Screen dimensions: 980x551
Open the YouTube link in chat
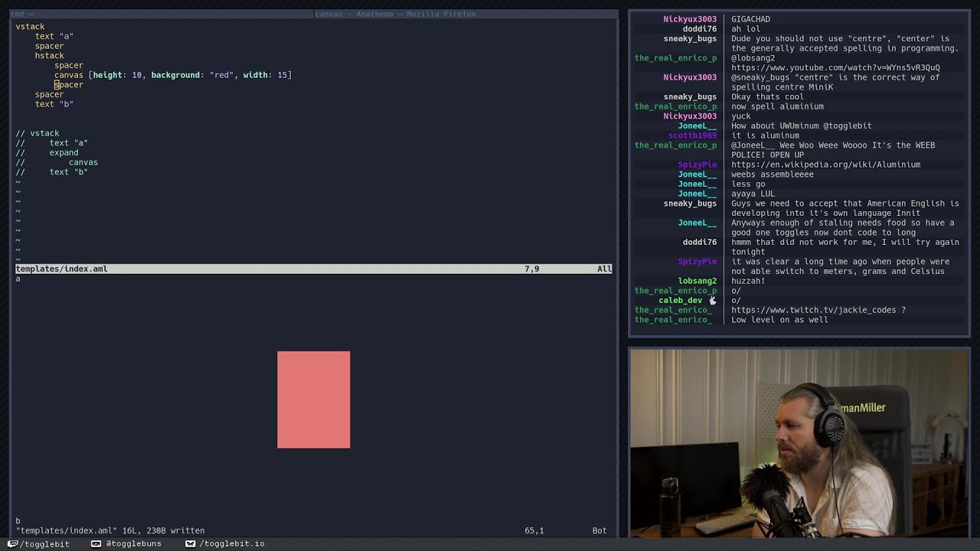click(x=835, y=67)
